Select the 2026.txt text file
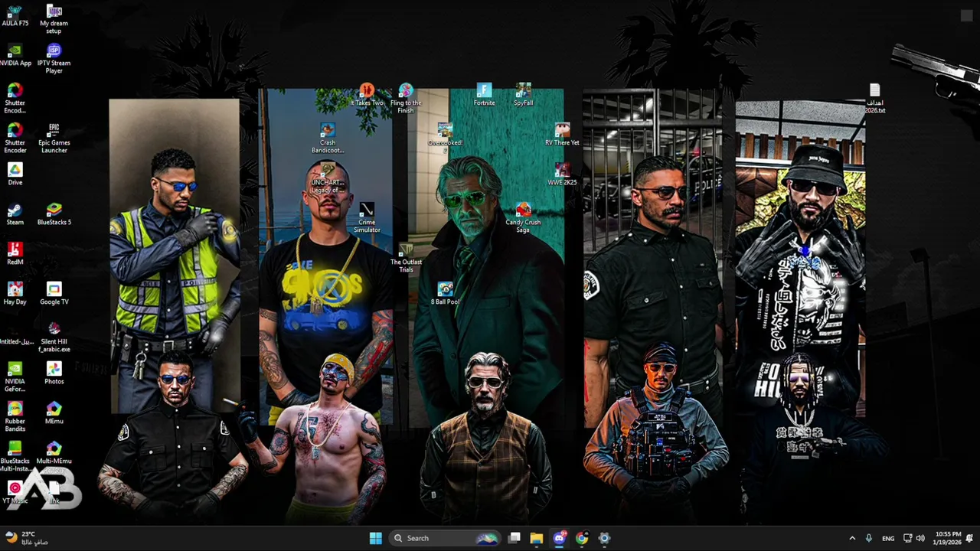The image size is (980, 551). tap(874, 98)
